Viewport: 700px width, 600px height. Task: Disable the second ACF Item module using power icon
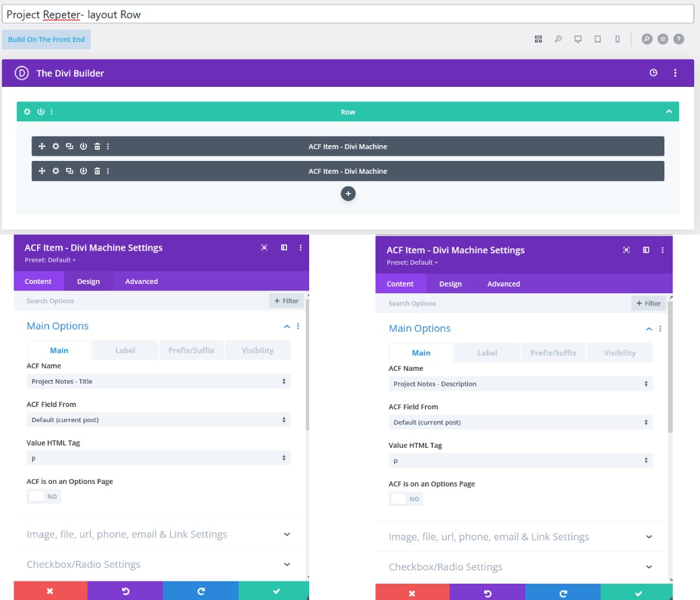click(83, 171)
